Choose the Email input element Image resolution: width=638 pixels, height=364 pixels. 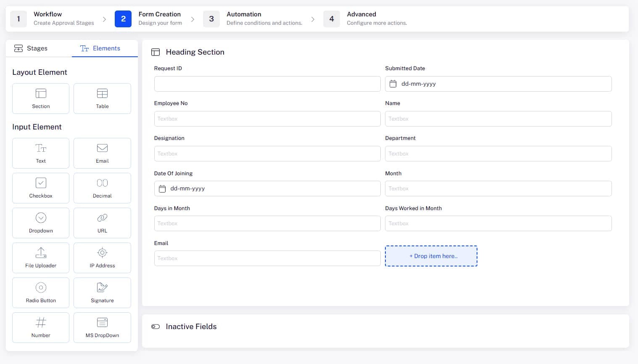tap(102, 153)
